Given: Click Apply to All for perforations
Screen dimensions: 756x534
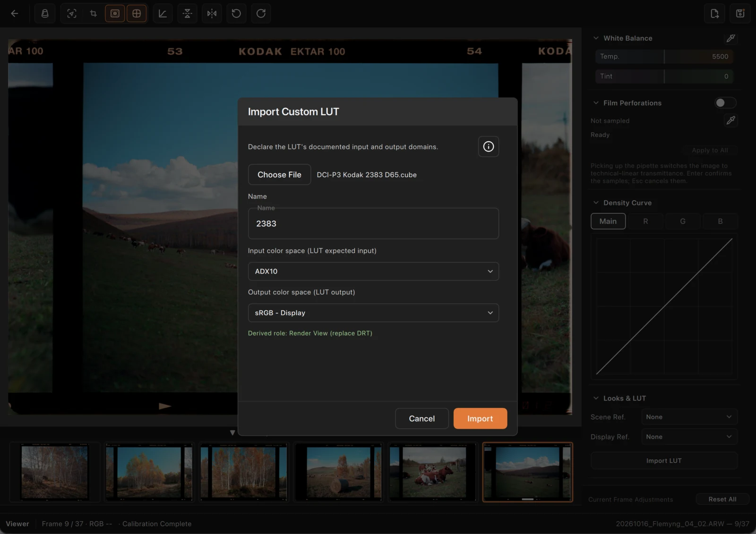Looking at the screenshot, I should (x=710, y=150).
